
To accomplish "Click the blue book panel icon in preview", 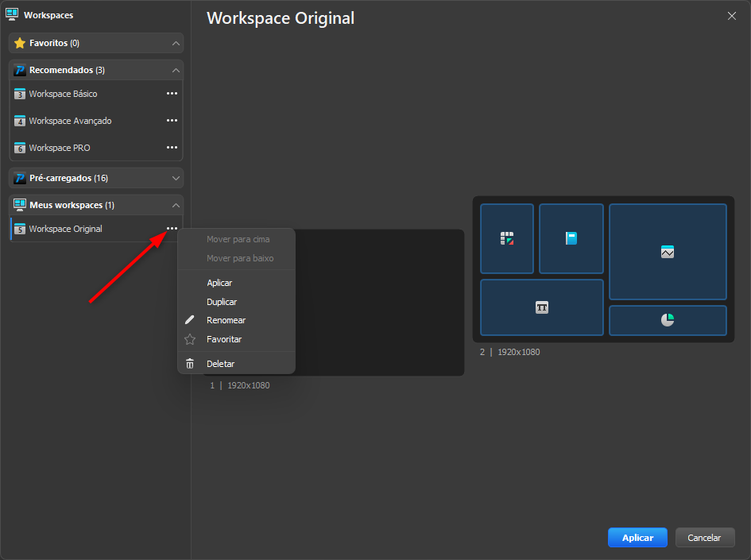I will (571, 238).
